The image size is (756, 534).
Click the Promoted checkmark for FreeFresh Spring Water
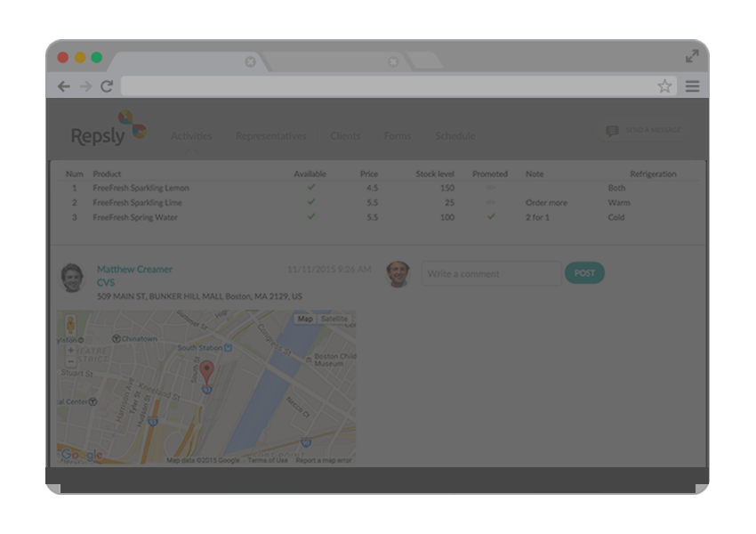pyautogui.click(x=490, y=217)
